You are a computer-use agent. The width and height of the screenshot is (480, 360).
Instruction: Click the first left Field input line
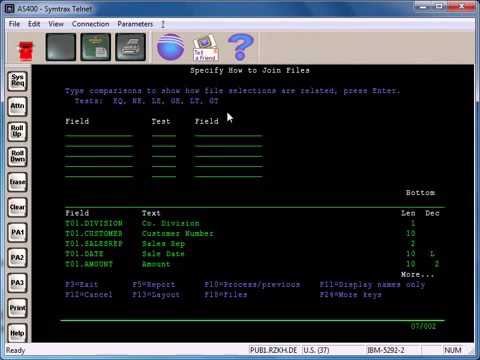pyautogui.click(x=99, y=134)
